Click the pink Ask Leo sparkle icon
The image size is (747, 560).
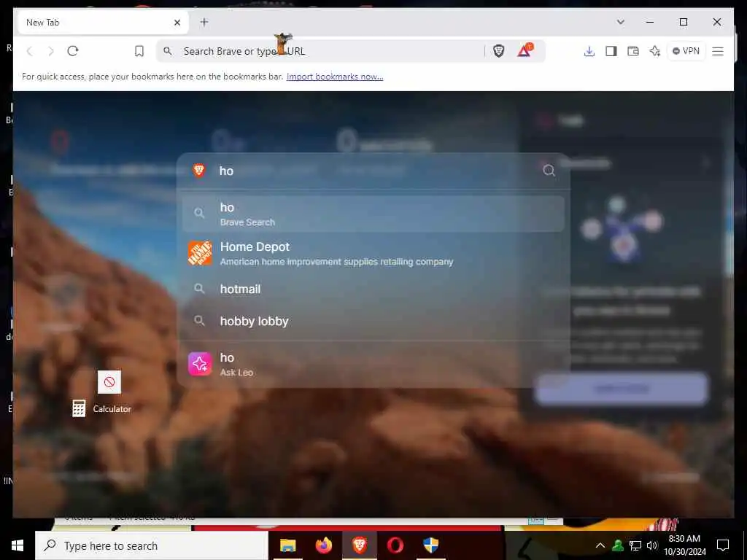pyautogui.click(x=200, y=365)
